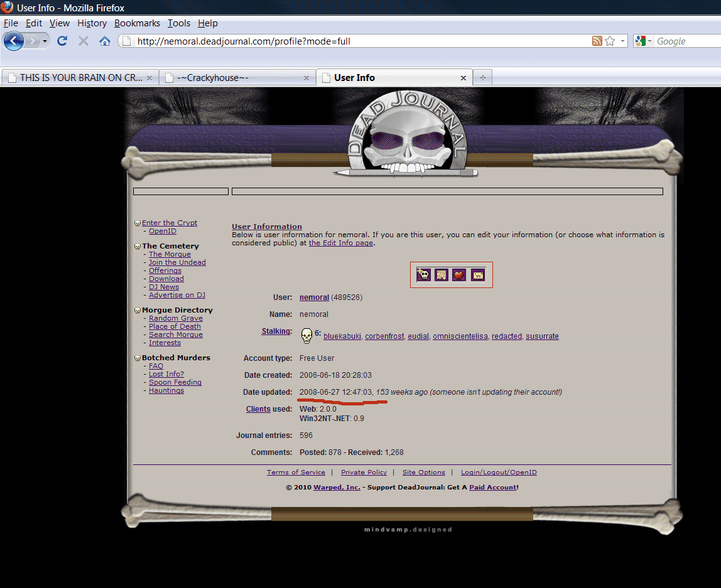The image size is (721, 588).
Task: Click the add-friend skull icon
Action: tap(423, 275)
